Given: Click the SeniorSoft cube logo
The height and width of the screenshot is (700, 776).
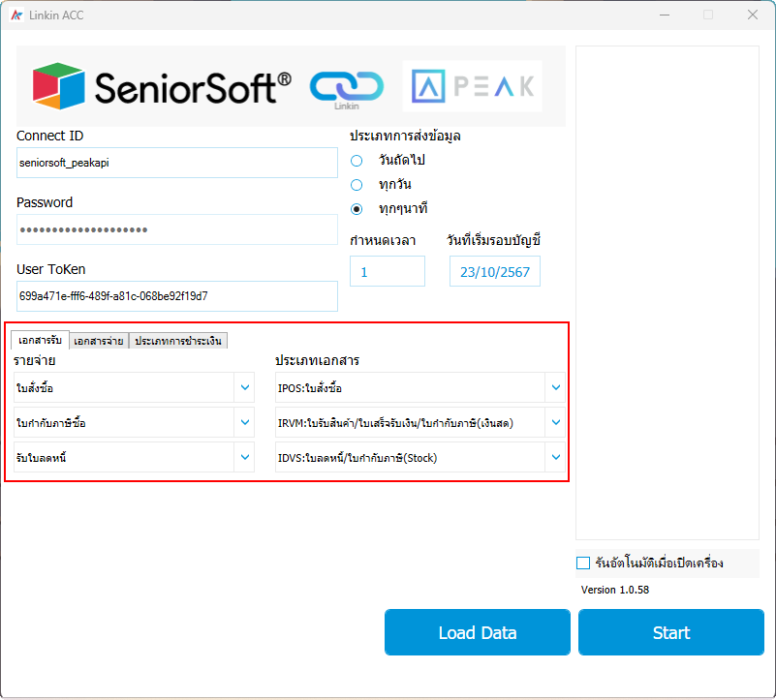Looking at the screenshot, I should [58, 86].
